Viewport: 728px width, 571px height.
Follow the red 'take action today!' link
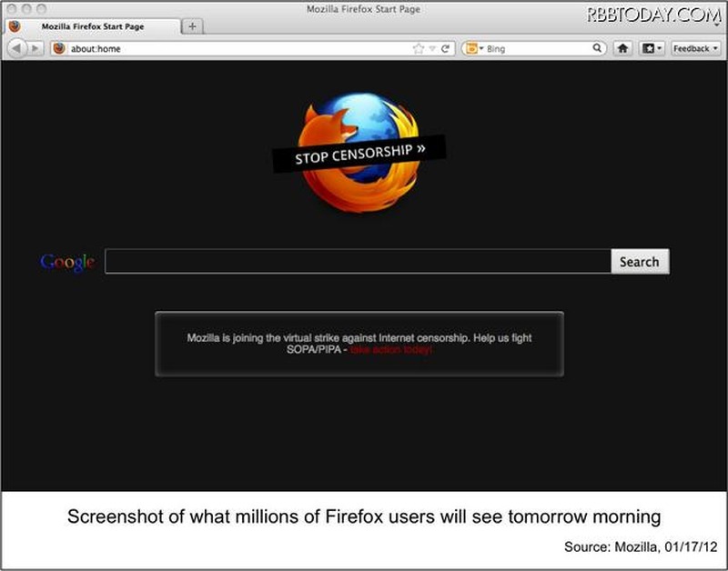390,349
